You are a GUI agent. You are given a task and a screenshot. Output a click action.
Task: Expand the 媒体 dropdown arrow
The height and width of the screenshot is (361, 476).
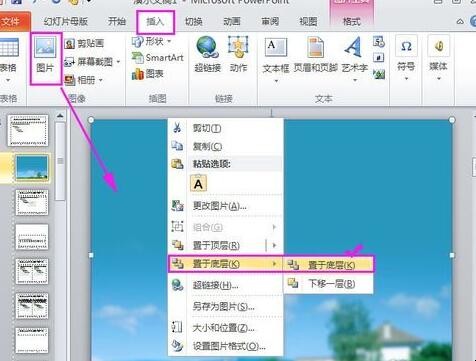pos(439,79)
